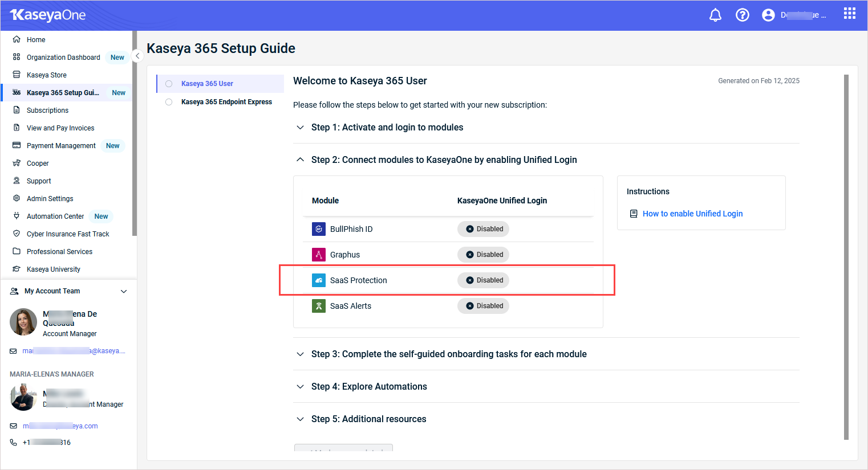
Task: Click the My Account Team people icon
Action: pos(14,291)
